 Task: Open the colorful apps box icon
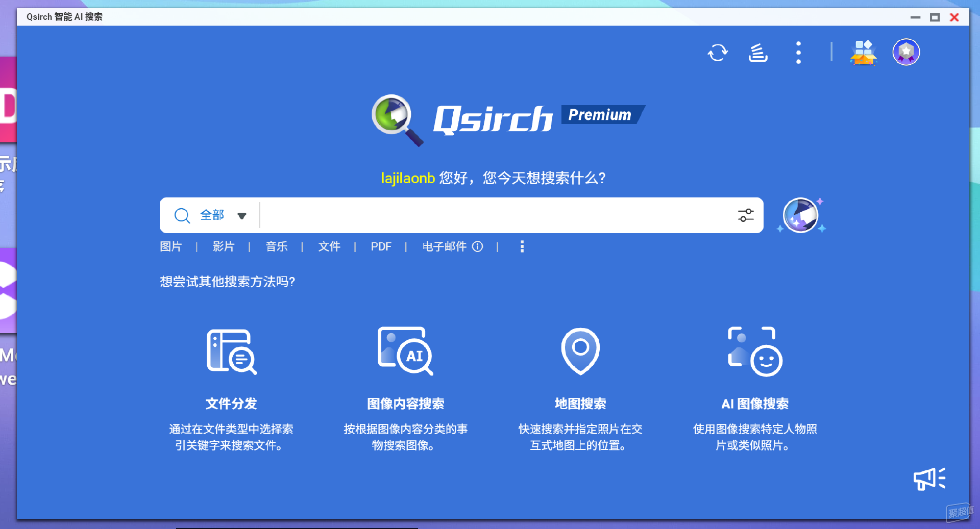pos(863,53)
